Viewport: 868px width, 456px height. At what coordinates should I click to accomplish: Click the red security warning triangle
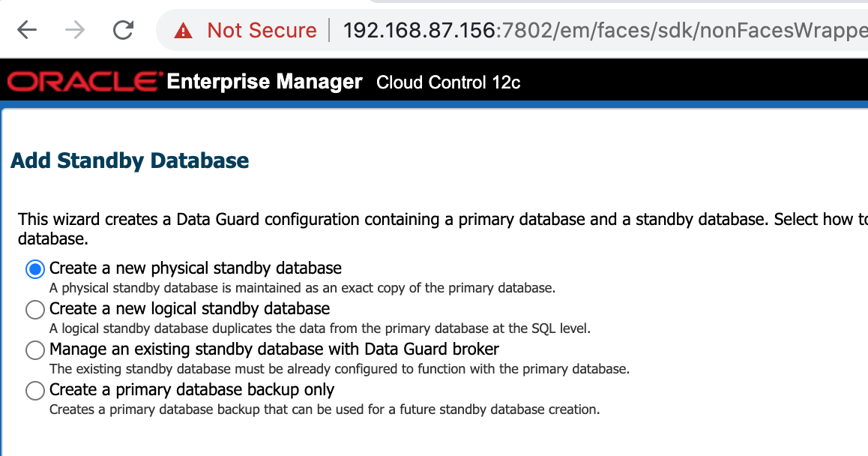[x=183, y=31]
